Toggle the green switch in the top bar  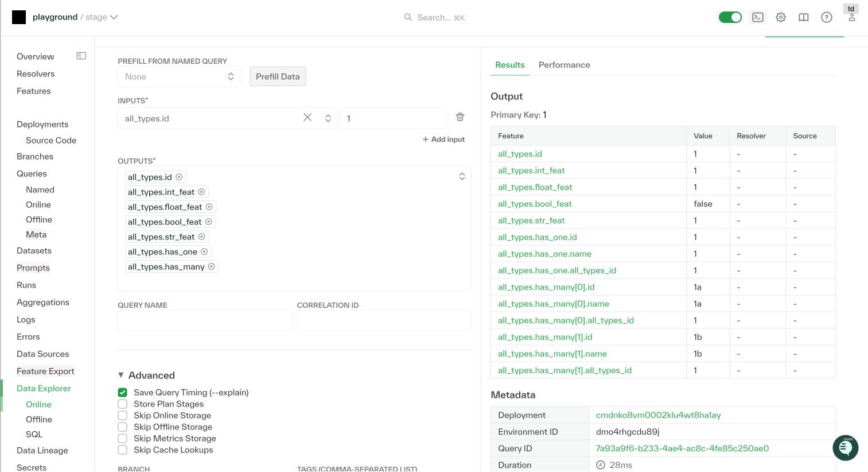tap(730, 17)
